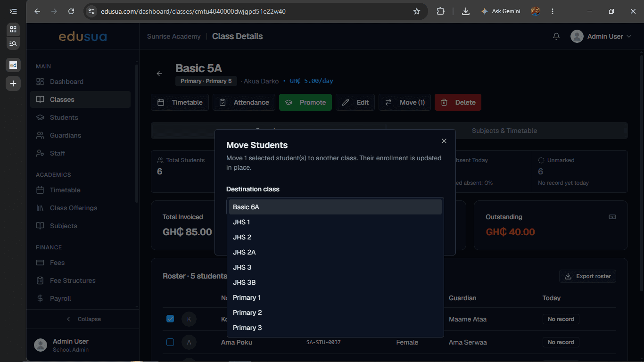The height and width of the screenshot is (362, 644).
Task: Select Primary 3 from the list
Action: pyautogui.click(x=335, y=328)
